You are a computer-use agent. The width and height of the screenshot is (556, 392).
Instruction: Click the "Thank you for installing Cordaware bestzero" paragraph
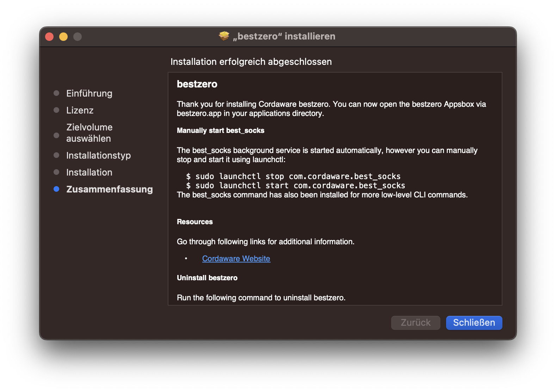click(331, 109)
